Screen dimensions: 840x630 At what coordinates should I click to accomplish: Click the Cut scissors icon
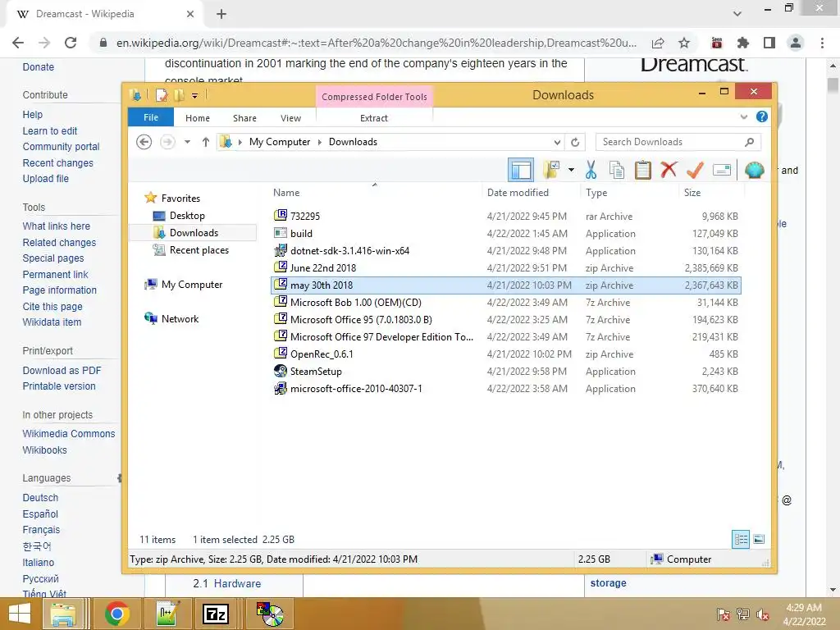pos(591,171)
